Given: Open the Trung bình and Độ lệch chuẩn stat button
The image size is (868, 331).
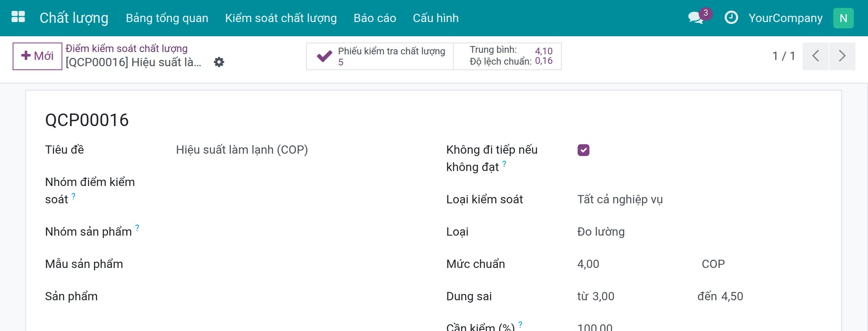Looking at the screenshot, I should click(x=507, y=56).
